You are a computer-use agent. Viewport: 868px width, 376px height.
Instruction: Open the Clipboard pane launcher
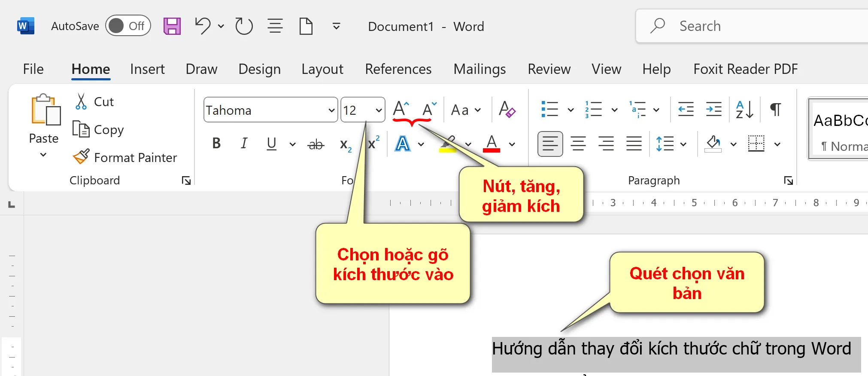pos(186,180)
